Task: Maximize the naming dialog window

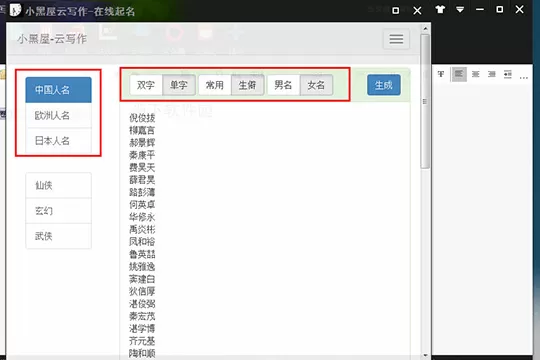Action: click(x=396, y=11)
